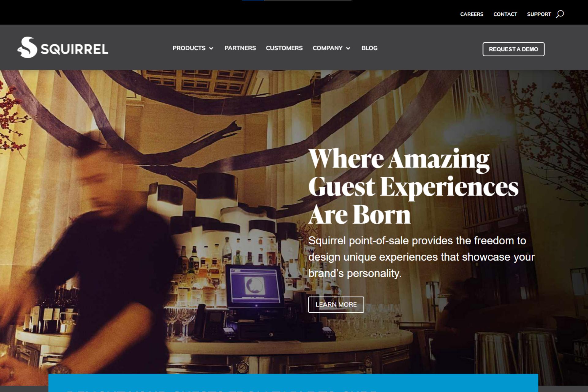
Task: Select the Blog menu item
Action: click(369, 48)
